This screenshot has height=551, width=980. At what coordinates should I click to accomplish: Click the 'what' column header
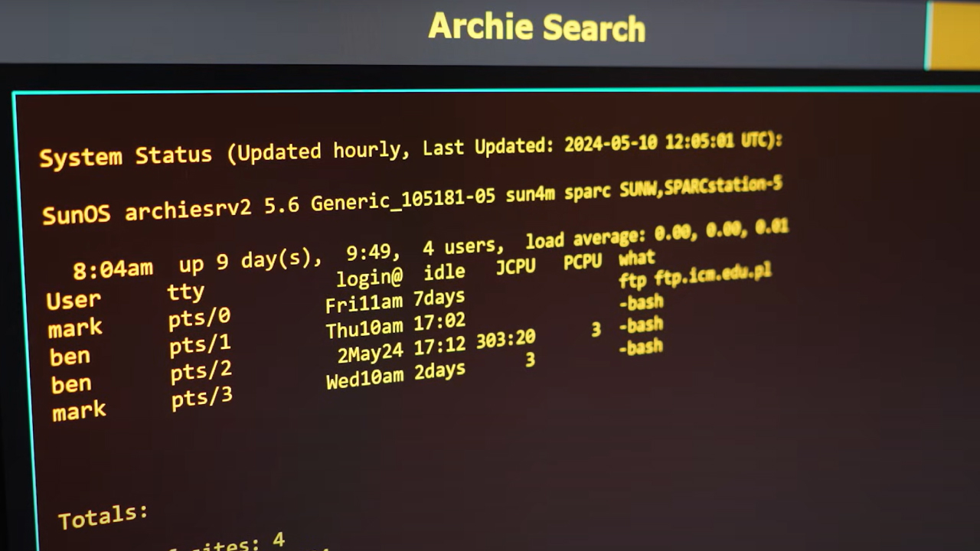click(x=637, y=258)
